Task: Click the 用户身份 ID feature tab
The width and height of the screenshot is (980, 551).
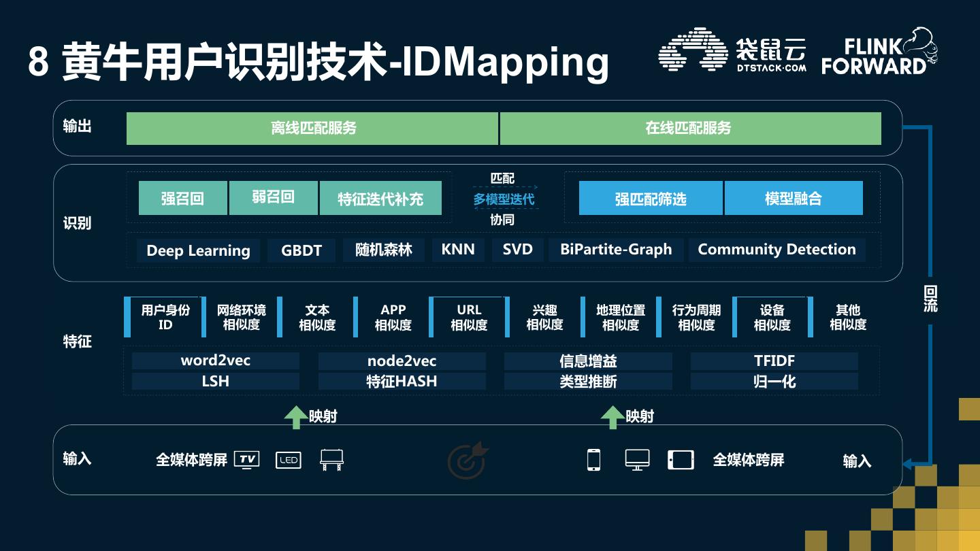Action: pyautogui.click(x=165, y=317)
